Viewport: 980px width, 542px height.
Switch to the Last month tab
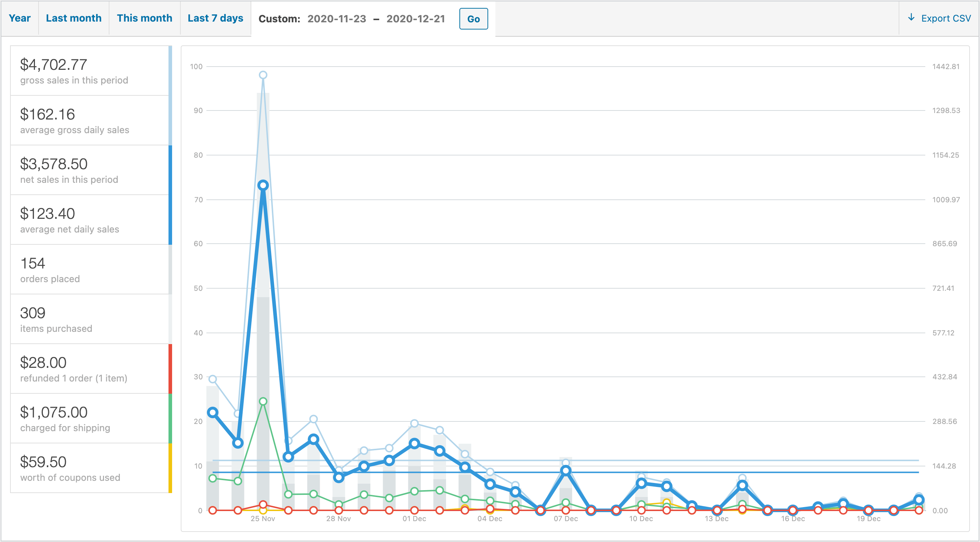(73, 18)
